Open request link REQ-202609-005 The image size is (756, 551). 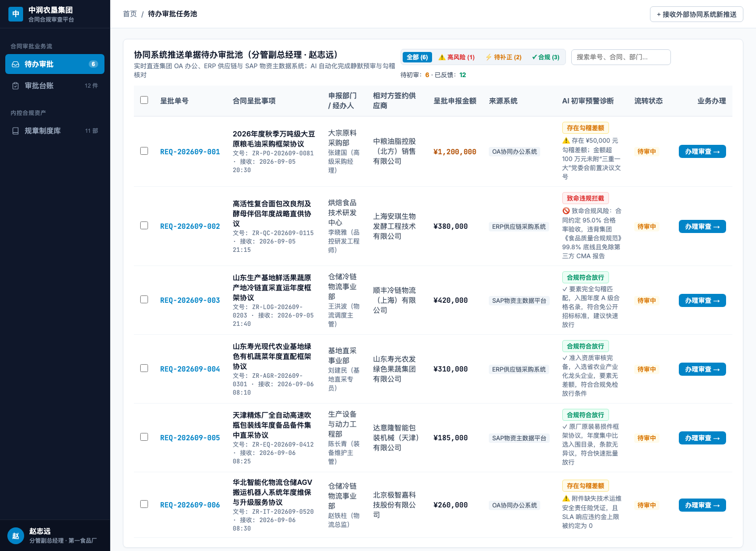[190, 438]
